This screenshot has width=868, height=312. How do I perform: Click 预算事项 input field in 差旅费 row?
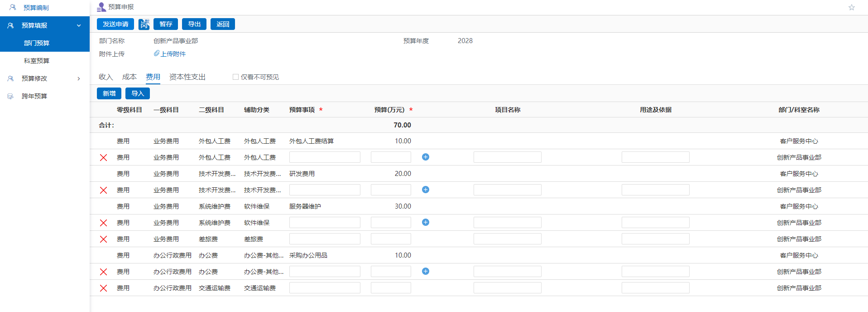point(325,239)
